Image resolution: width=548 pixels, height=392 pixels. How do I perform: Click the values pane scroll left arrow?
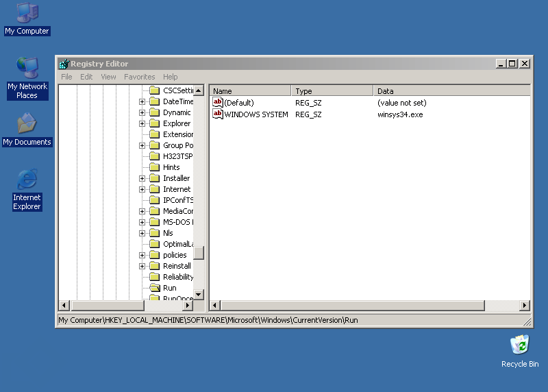click(x=214, y=305)
